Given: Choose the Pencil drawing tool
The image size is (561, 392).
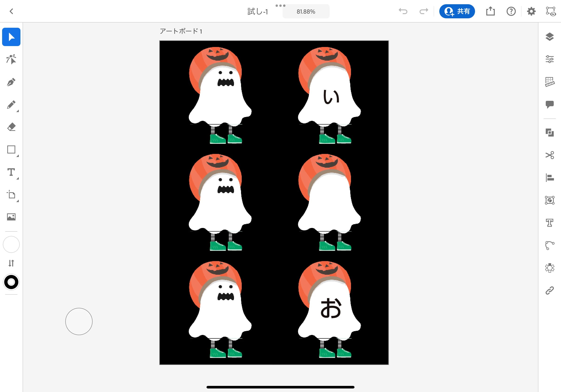Looking at the screenshot, I should pyautogui.click(x=11, y=105).
